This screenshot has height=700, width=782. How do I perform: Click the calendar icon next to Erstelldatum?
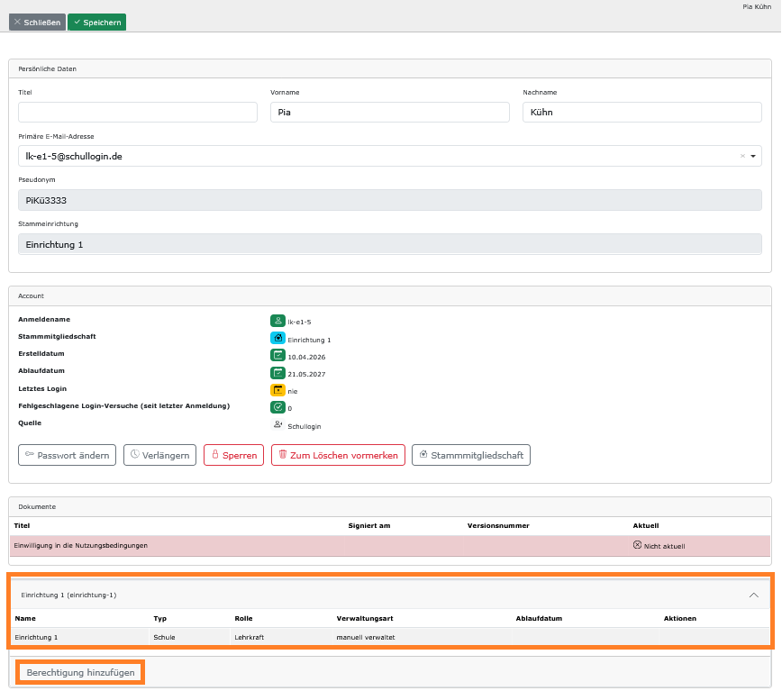[x=277, y=356]
